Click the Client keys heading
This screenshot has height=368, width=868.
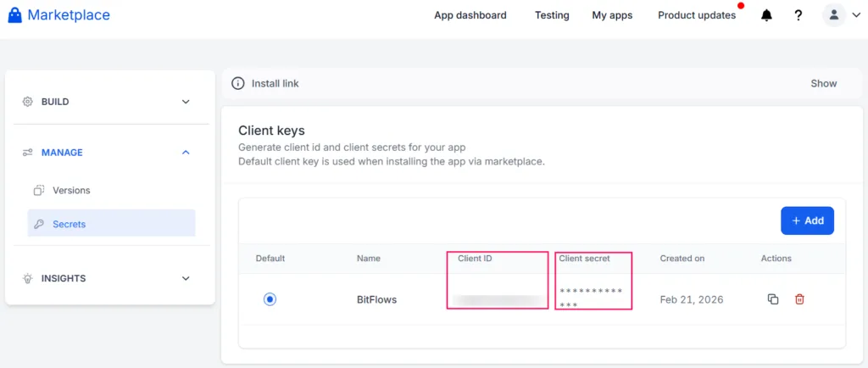[272, 131]
